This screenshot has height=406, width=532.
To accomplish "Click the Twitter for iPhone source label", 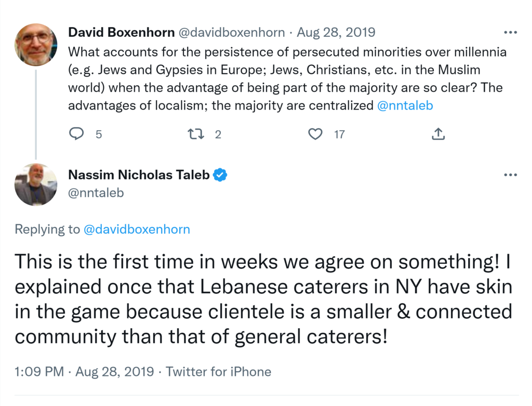I will click(218, 372).
